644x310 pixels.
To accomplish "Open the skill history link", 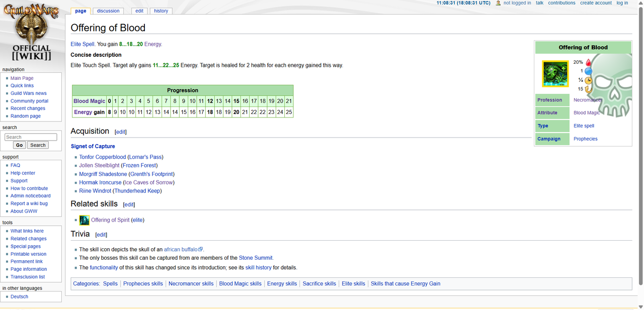I will pos(258,268).
